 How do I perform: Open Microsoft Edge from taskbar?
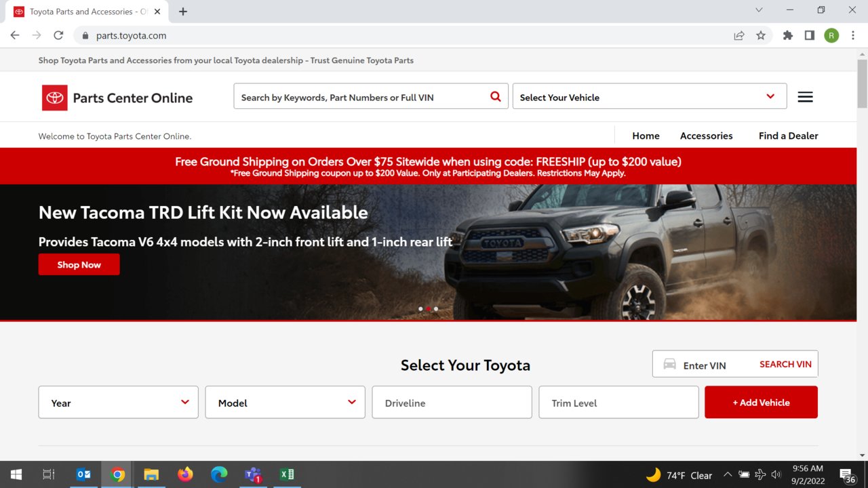219,474
